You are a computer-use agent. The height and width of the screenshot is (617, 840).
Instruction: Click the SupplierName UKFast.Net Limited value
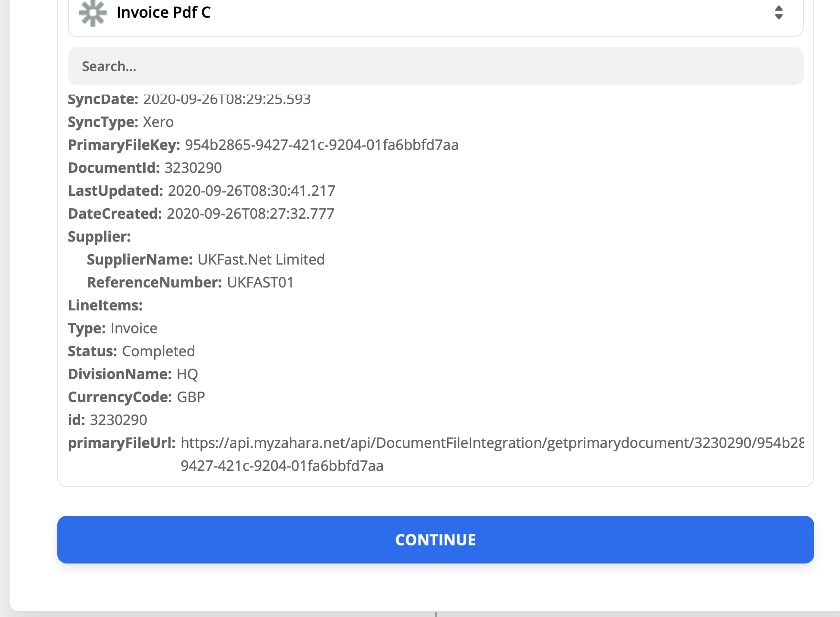coord(261,259)
